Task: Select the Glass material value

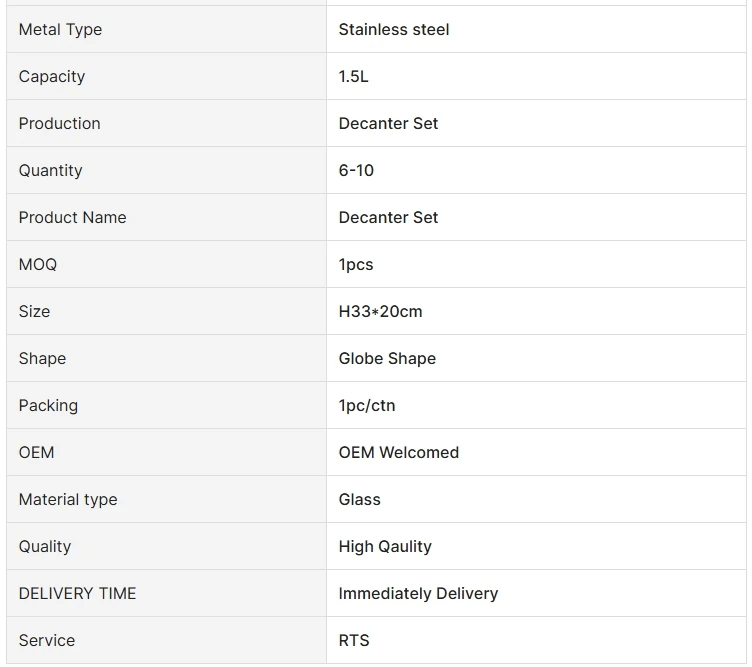Action: 359,500
